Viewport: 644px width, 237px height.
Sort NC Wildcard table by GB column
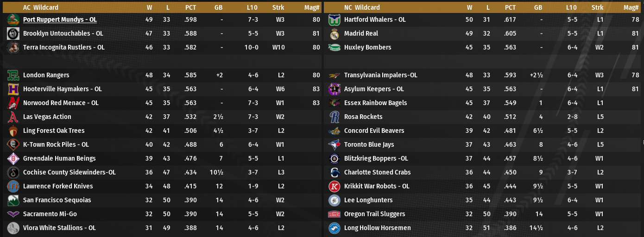(538, 7)
